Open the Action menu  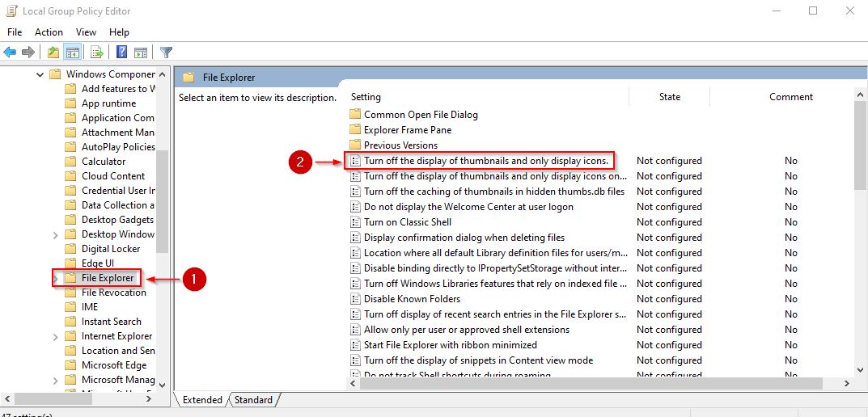click(49, 32)
